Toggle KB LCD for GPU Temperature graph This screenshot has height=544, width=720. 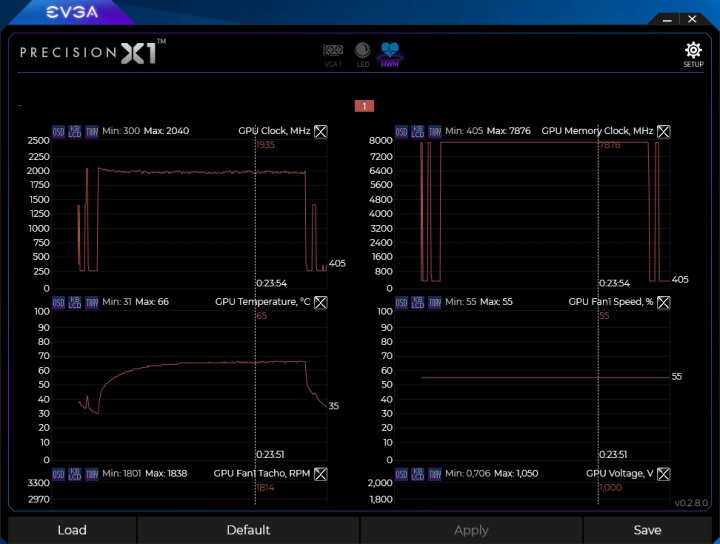coord(75,303)
